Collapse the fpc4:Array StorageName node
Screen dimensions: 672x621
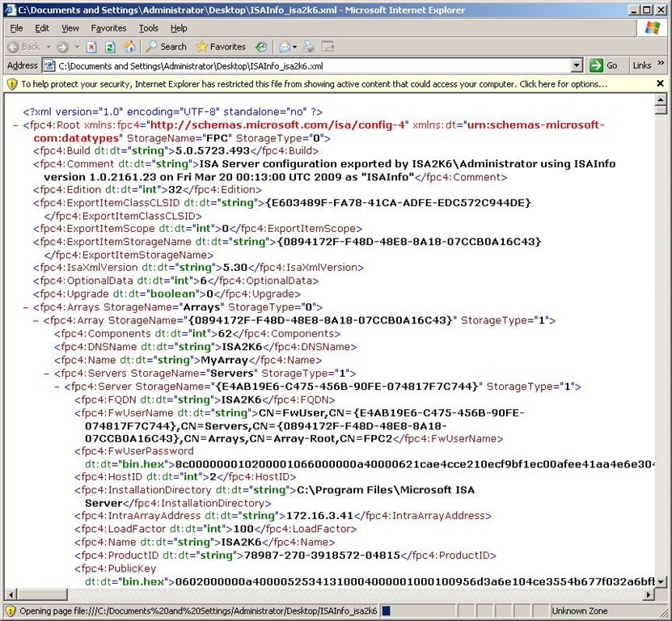[x=36, y=321]
